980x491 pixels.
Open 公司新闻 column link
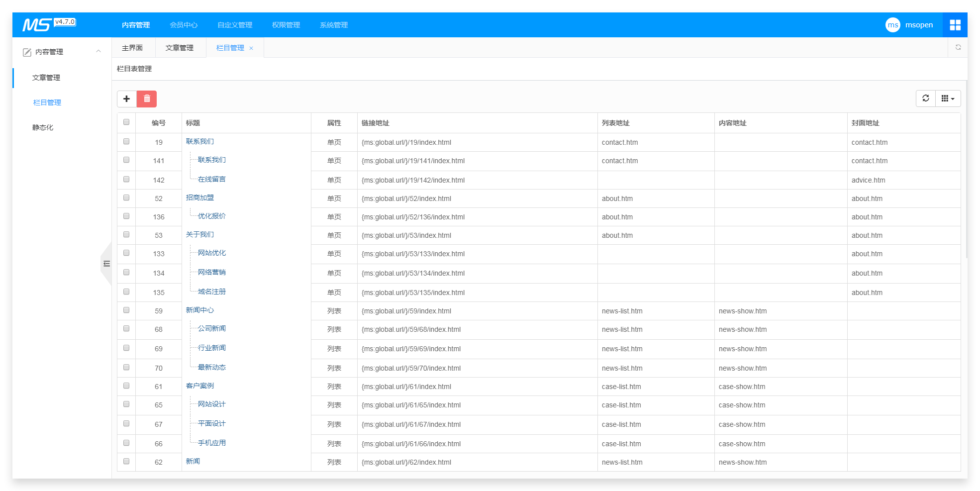coord(212,328)
